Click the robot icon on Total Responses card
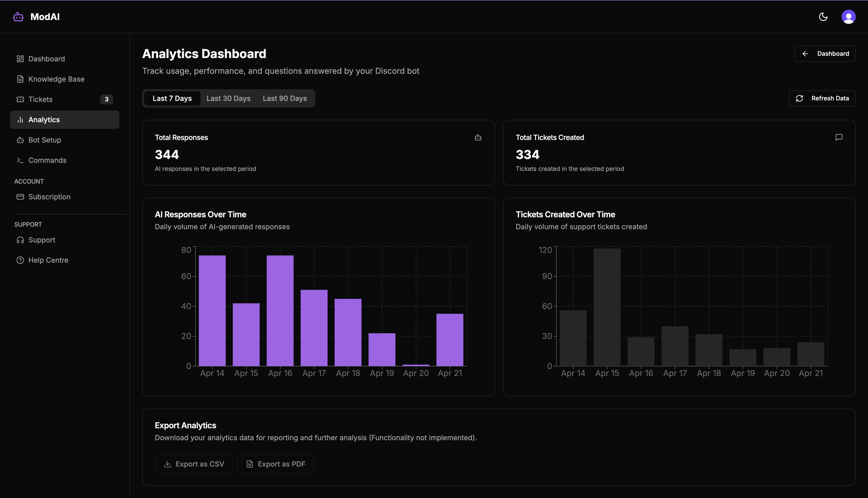Viewport: 868px width, 498px height. click(x=478, y=137)
